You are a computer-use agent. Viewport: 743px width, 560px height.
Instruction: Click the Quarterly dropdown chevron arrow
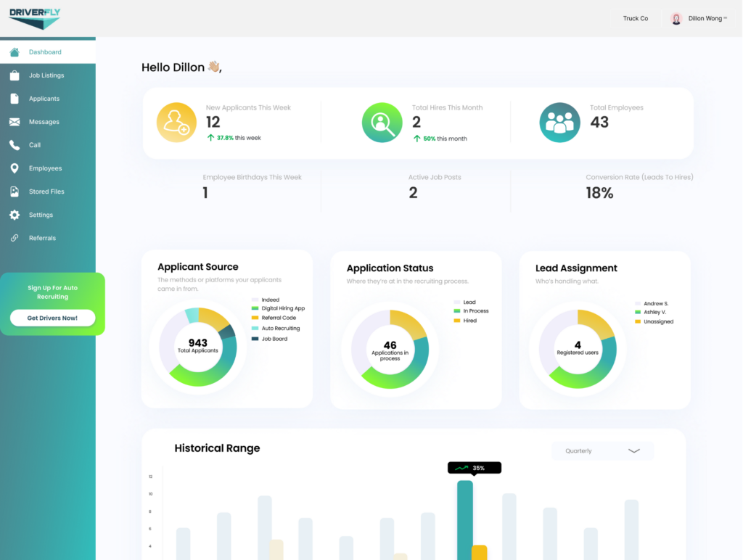[634, 450]
